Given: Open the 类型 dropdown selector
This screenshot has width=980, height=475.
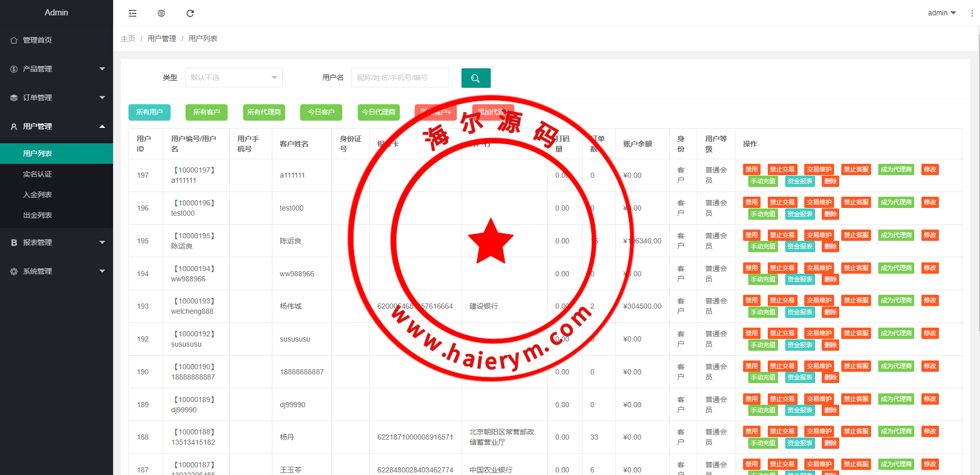Looking at the screenshot, I should (233, 78).
